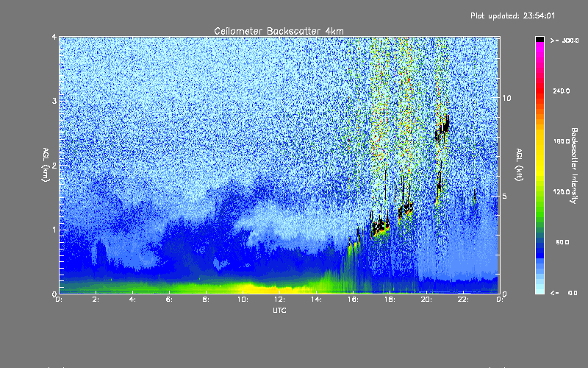Click the left 'AGL (km)' axis label

pyautogui.click(x=46, y=165)
